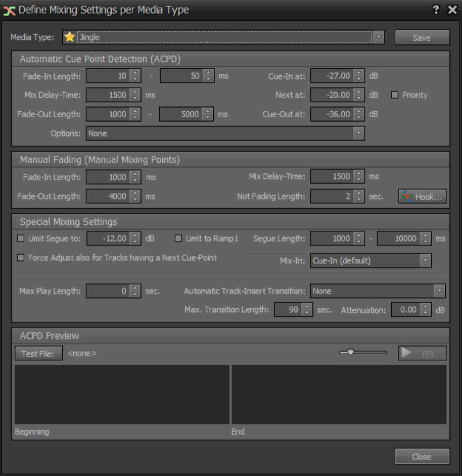Increase Max. Transition Length spinner value

click(307, 307)
